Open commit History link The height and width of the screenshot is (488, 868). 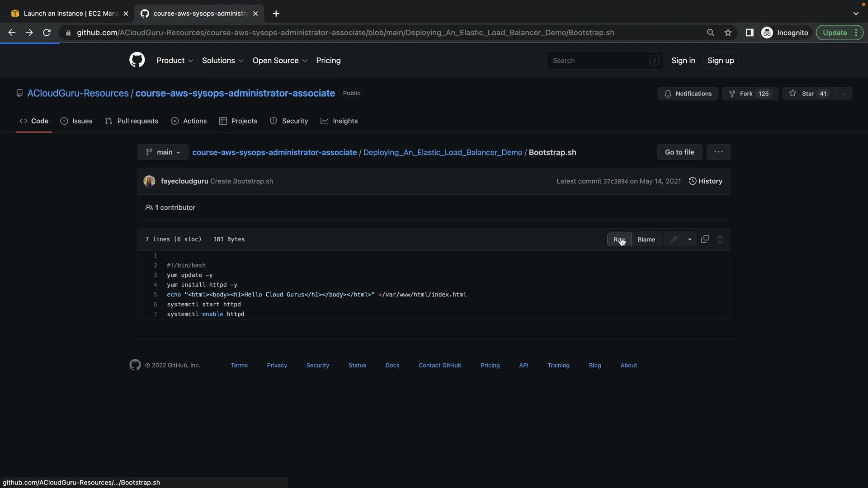[705, 181]
